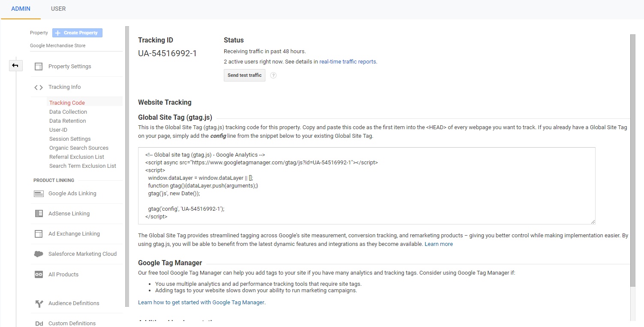644x327 pixels.
Task: Open Data Collection settings
Action: [x=68, y=112]
